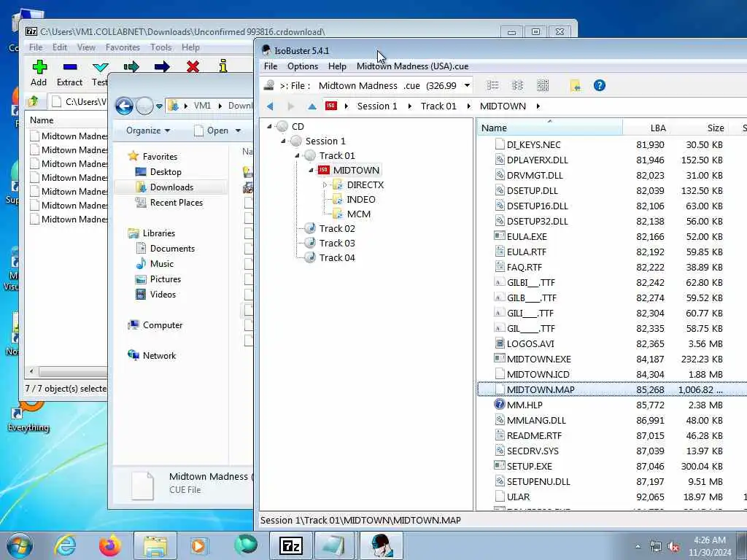Screen dimensions: 747x560
Task: Select README.RTF file row
Action: (x=612, y=436)
